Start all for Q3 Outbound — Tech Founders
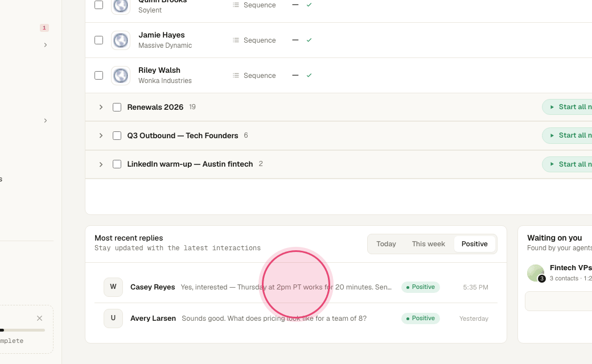592x364 pixels. tap(568, 135)
